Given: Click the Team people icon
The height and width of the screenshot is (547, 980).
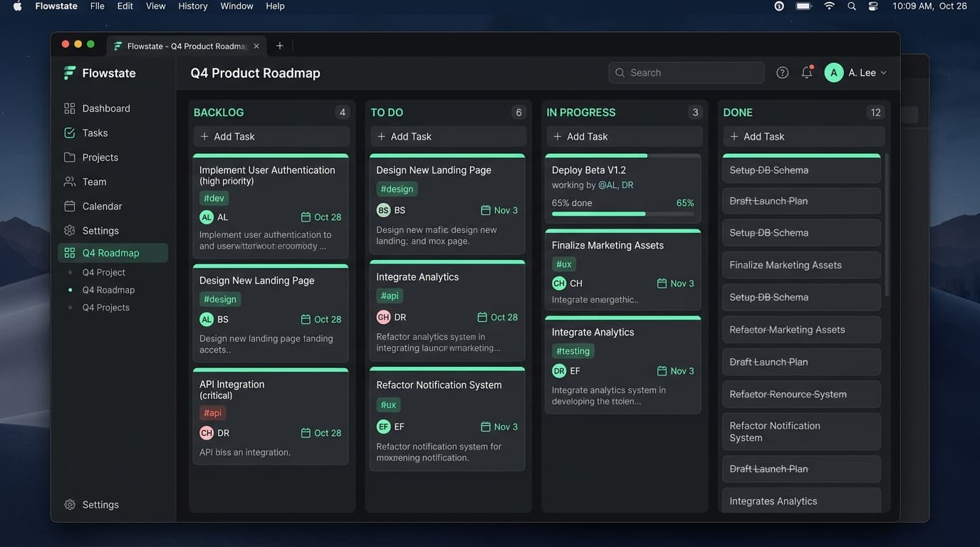Looking at the screenshot, I should pos(69,182).
